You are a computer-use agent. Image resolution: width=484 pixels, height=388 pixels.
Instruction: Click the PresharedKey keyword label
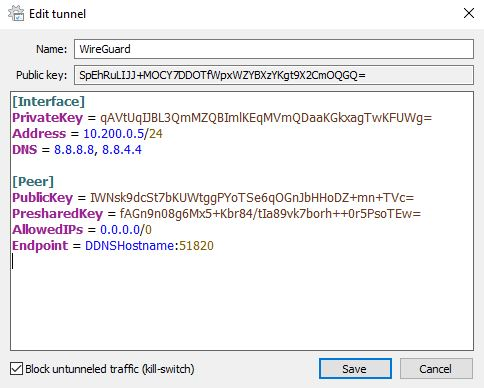[x=57, y=214]
